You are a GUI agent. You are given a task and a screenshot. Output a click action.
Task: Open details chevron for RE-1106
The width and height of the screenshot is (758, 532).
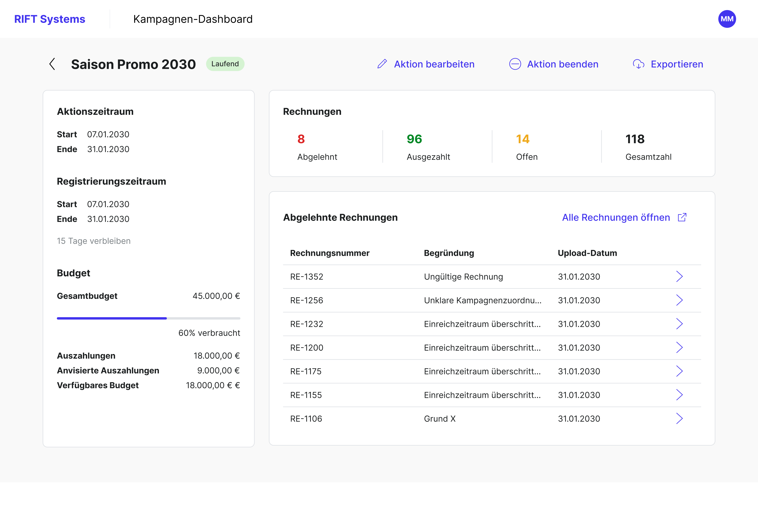click(x=679, y=419)
